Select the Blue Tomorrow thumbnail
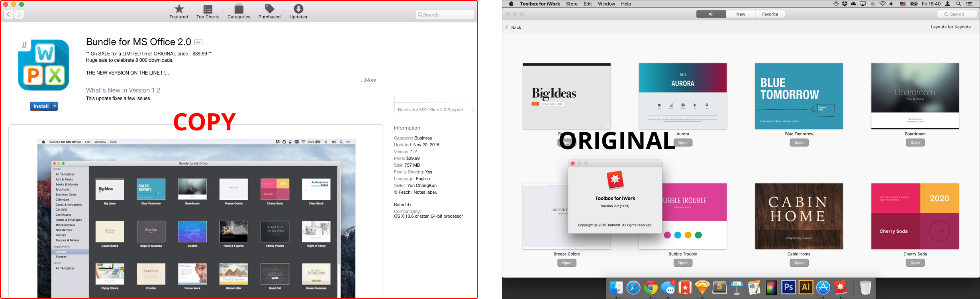Viewport: 980px width, 299px height. point(799,96)
